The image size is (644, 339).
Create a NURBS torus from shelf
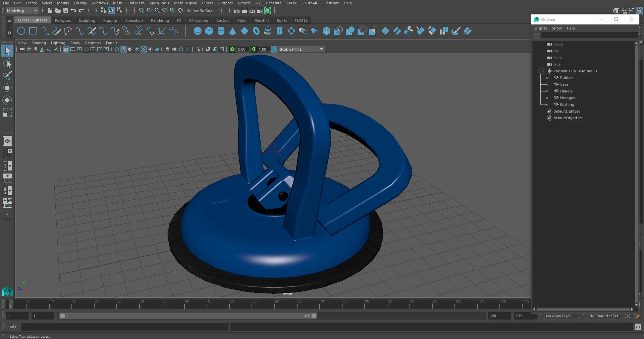coord(256,31)
